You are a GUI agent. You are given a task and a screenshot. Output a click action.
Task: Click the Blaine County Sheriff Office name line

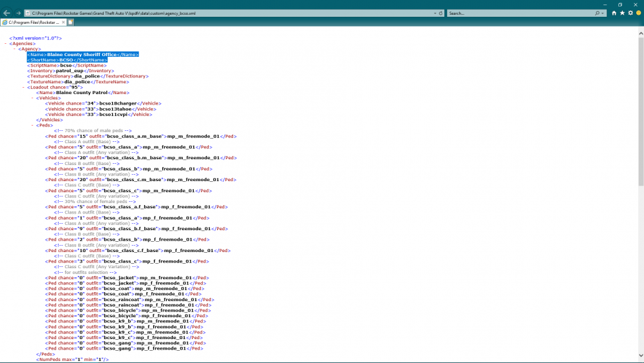click(x=83, y=54)
